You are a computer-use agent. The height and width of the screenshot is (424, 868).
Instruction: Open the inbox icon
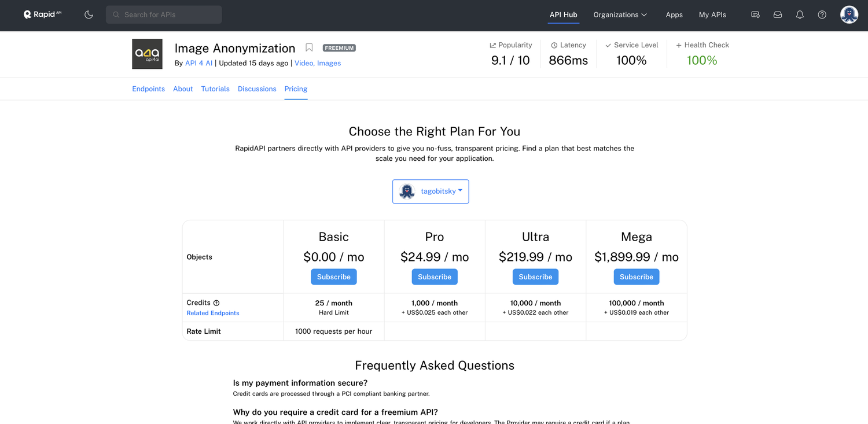click(778, 14)
